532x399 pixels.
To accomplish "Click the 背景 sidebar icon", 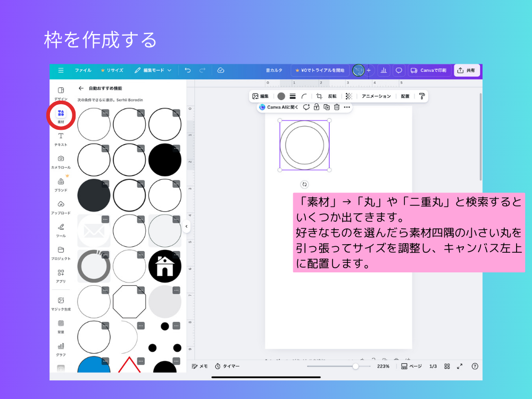I will (x=61, y=325).
